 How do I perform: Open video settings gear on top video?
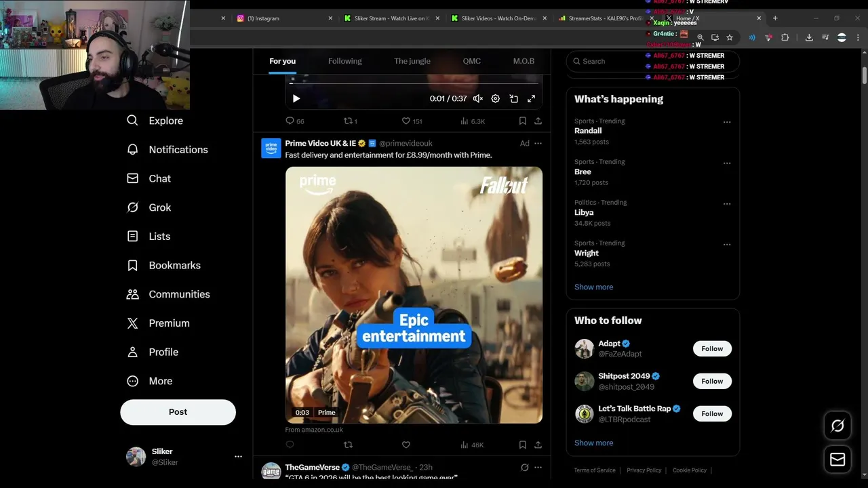coord(496,99)
